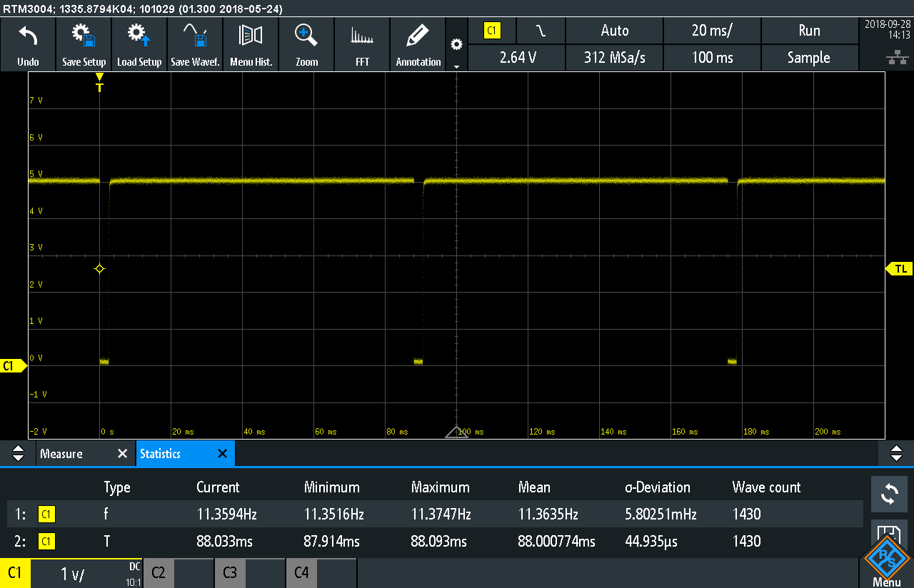Screen dimensions: 914x588
Task: Close the Statistics tab
Action: click(x=222, y=454)
